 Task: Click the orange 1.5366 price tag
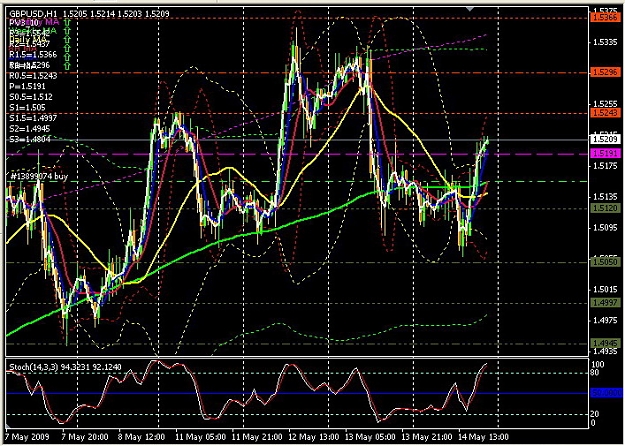pyautogui.click(x=605, y=17)
